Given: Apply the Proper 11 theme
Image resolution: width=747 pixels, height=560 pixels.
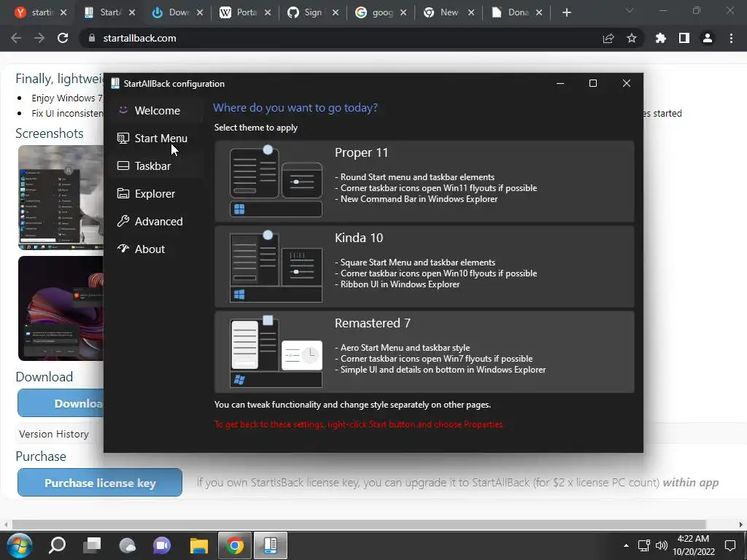Looking at the screenshot, I should [424, 181].
